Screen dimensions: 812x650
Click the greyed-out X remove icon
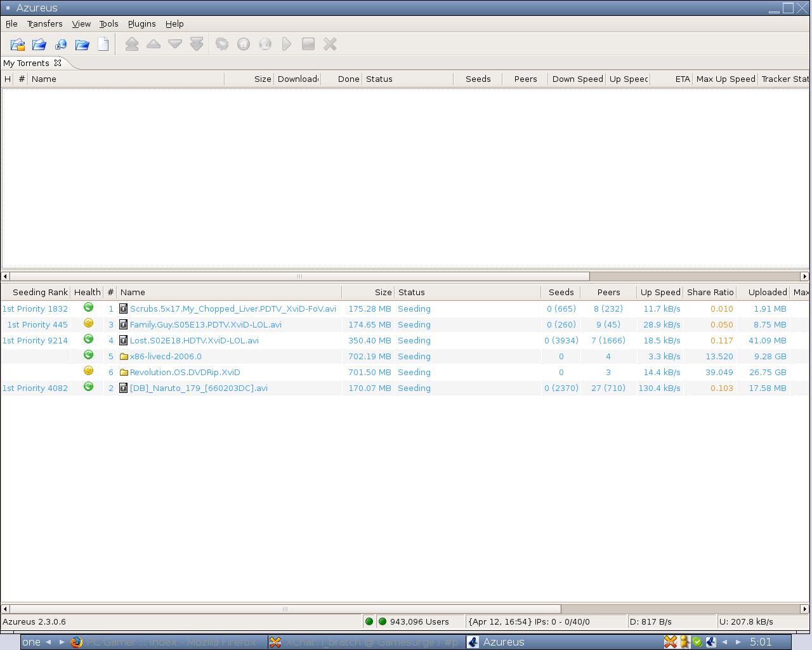pos(330,44)
